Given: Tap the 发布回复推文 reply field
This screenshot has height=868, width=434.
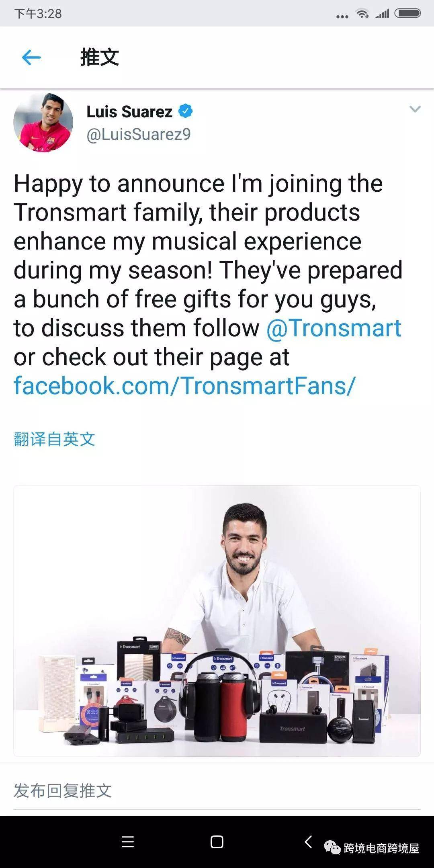Looking at the screenshot, I should (x=217, y=791).
